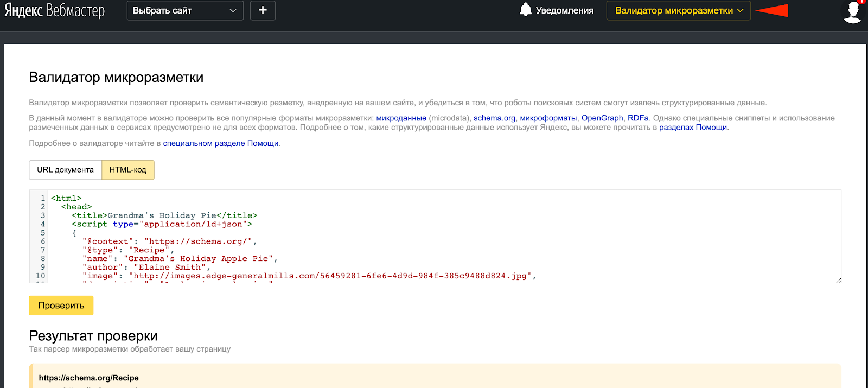Open the user profile avatar
The height and width of the screenshot is (388, 868).
coord(852,11)
